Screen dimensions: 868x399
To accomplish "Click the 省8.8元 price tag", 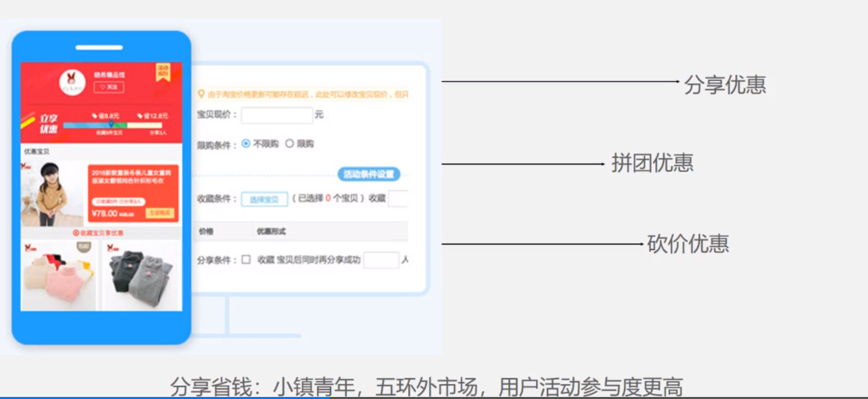I will click(x=105, y=116).
